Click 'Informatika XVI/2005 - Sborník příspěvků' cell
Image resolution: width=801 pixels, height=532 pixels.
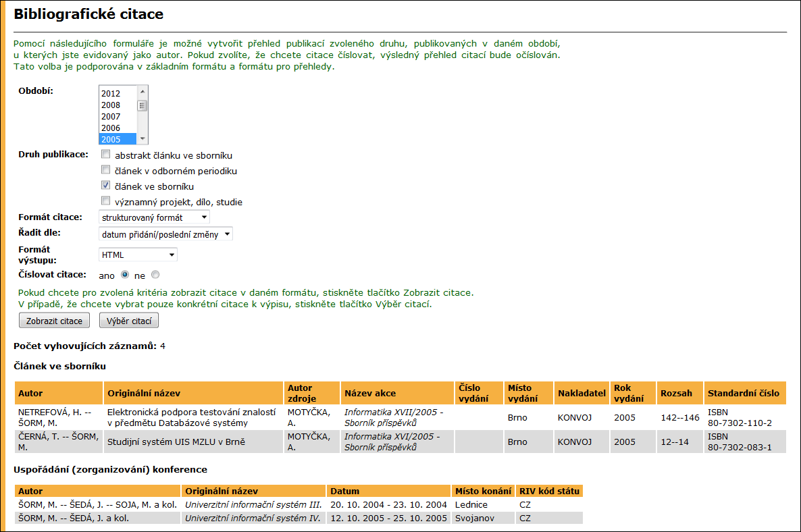tap(397, 442)
